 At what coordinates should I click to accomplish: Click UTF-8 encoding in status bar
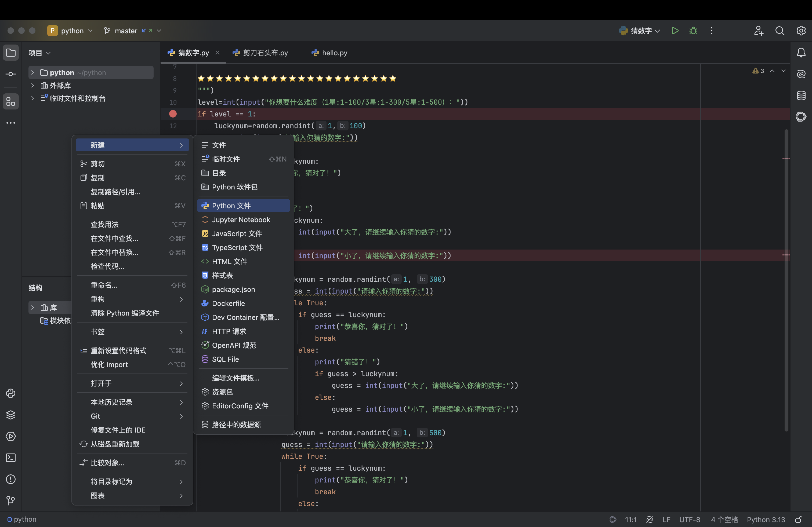(x=689, y=519)
